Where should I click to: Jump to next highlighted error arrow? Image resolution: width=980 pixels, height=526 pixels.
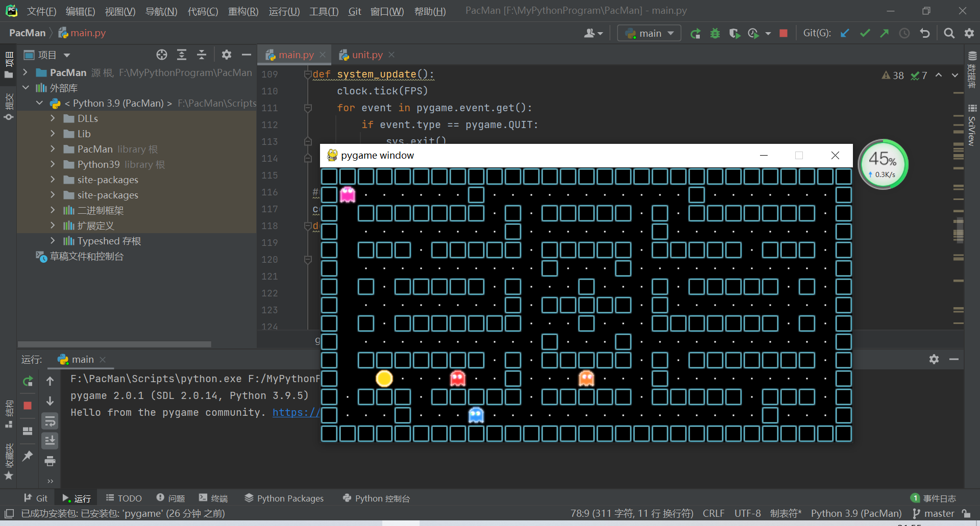[x=954, y=75]
